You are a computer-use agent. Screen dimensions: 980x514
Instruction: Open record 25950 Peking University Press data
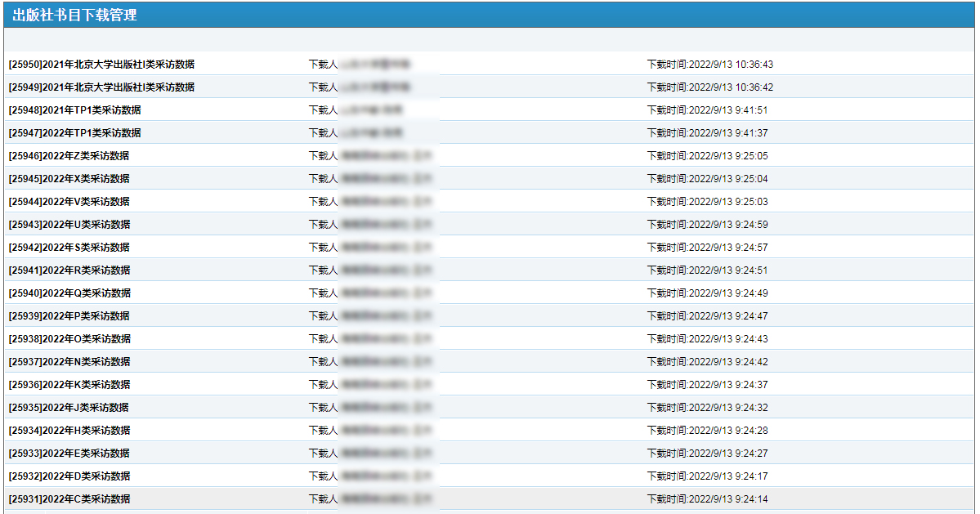[101, 65]
